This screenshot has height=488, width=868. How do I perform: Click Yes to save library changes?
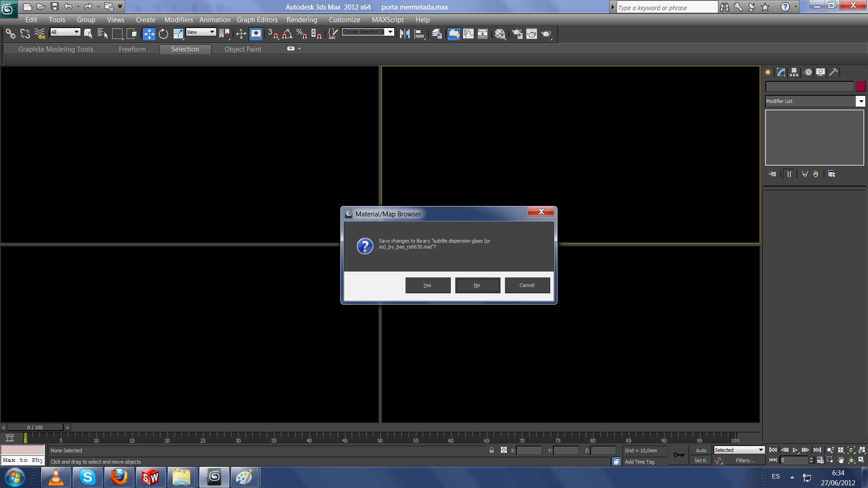[x=427, y=285]
